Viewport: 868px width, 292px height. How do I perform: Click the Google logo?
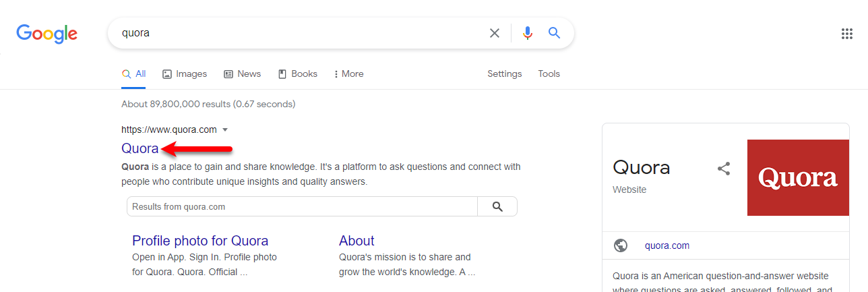coord(46,34)
